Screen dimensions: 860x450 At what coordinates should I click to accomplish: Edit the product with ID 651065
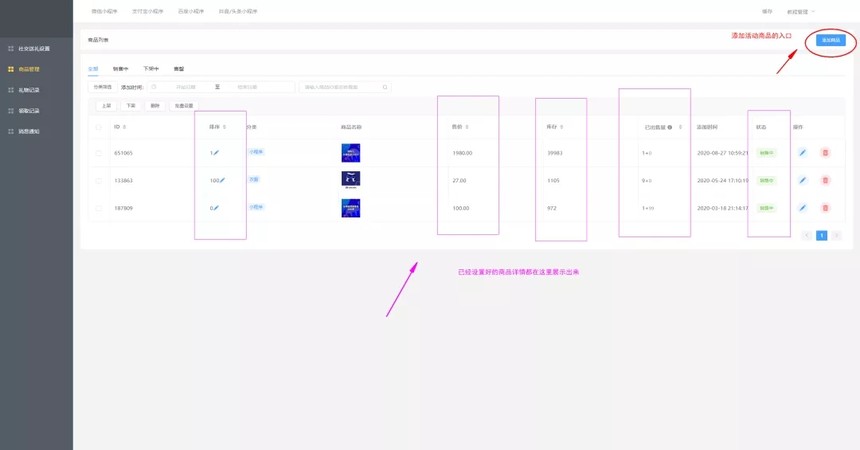tap(802, 153)
